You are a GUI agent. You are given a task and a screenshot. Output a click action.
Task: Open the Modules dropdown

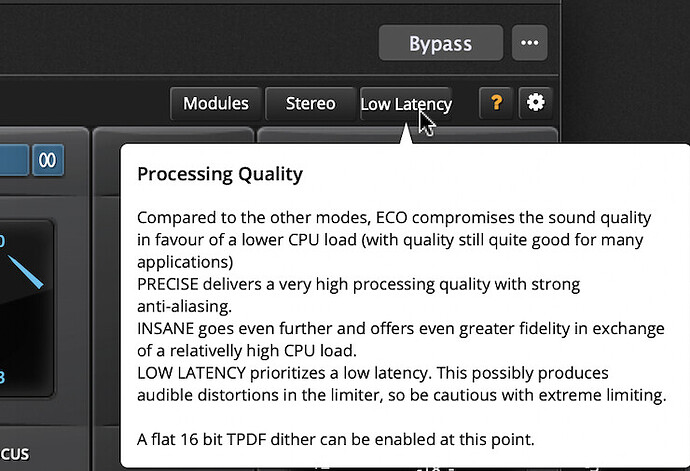(216, 104)
